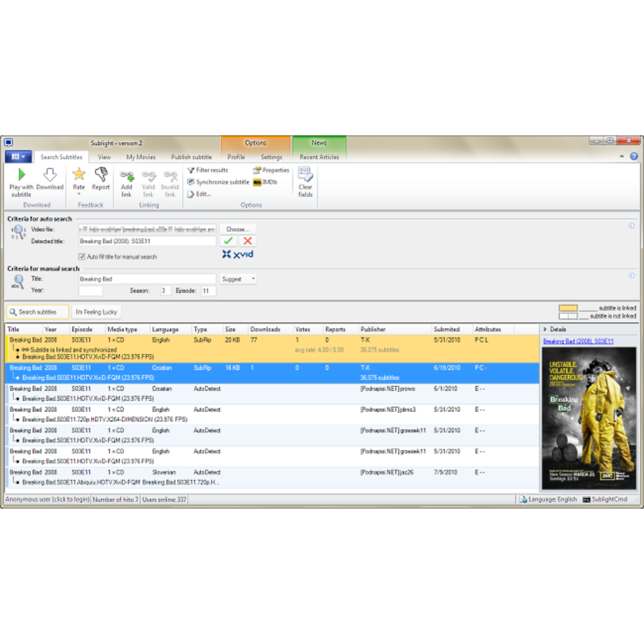Open the Rate dropdown star
The image size is (644, 644).
[x=79, y=175]
